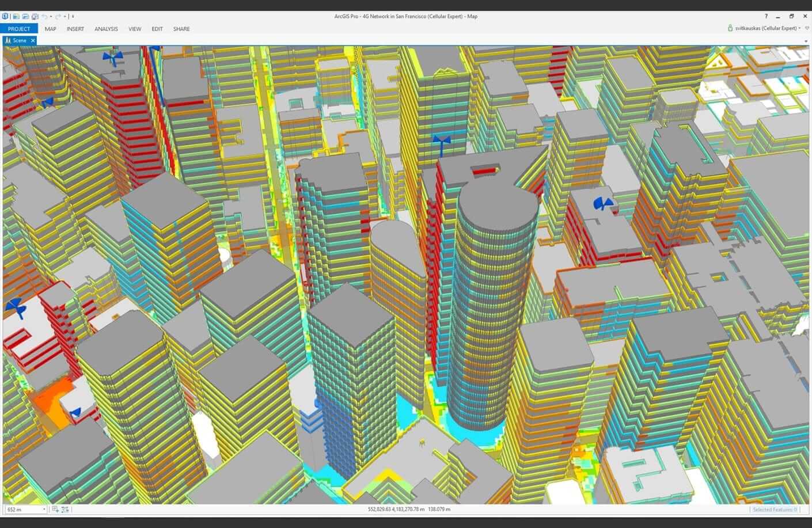Switch to the ANALYSIS ribbon tab
This screenshot has height=528, width=812.
[106, 29]
